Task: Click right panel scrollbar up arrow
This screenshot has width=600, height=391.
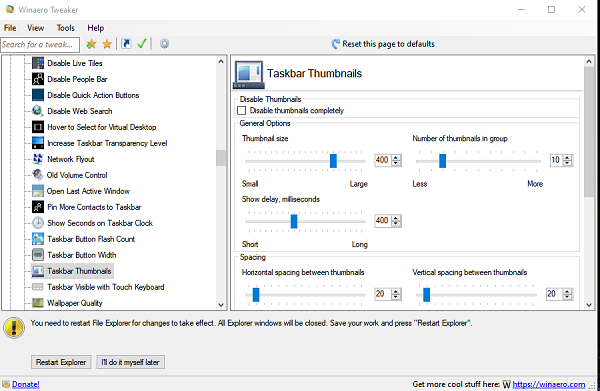Action: pyautogui.click(x=589, y=61)
